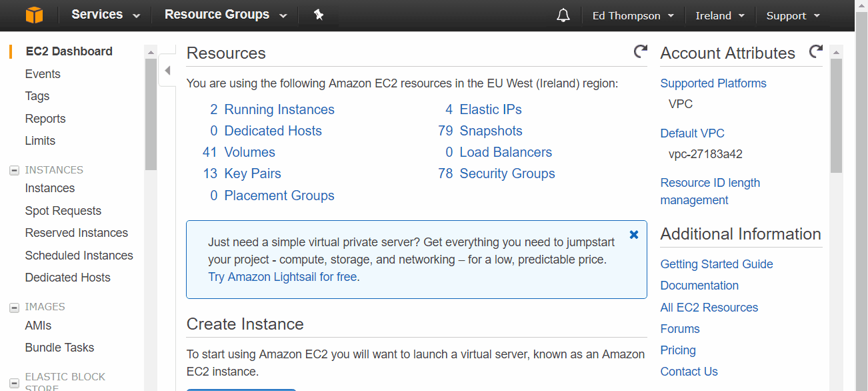Refresh the Account Attributes panel
Screen dimensions: 868x391
click(x=815, y=51)
